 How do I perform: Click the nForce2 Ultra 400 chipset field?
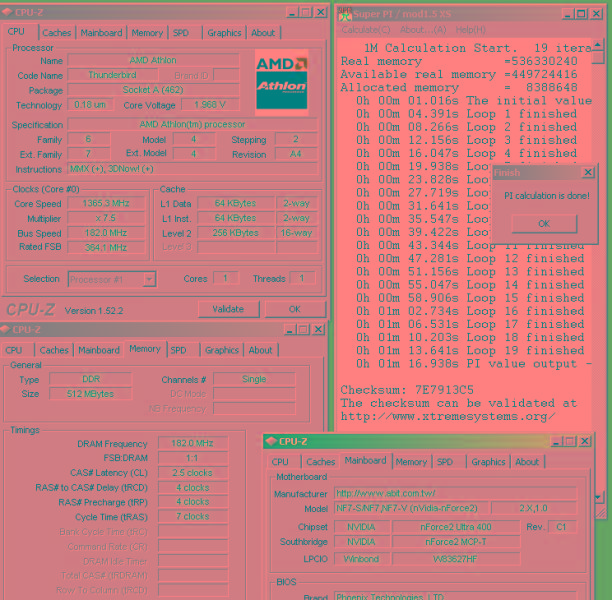coord(456,527)
